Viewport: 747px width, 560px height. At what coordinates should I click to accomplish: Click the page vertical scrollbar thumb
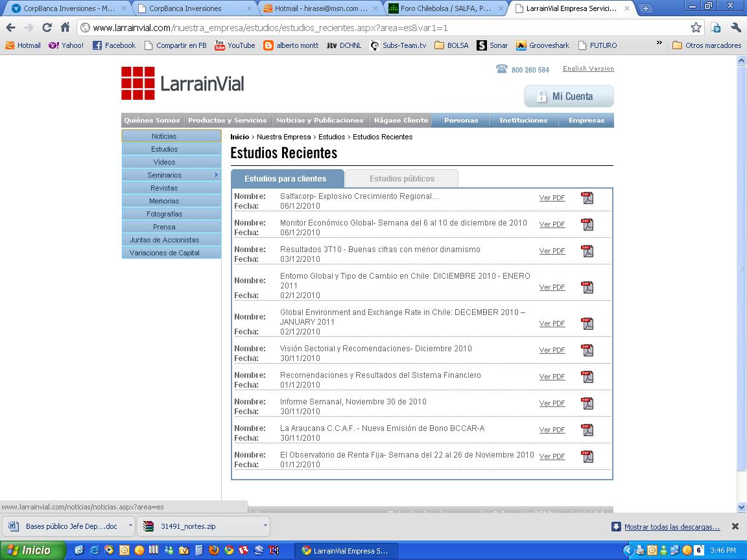pos(741,268)
